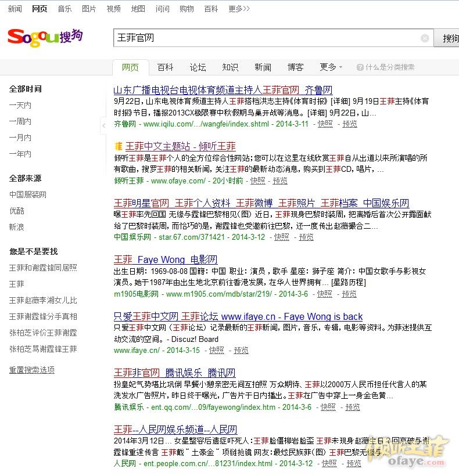The image size is (459, 476).
Task: Focus the search input containing 王菲官网
Action: coord(273,38)
